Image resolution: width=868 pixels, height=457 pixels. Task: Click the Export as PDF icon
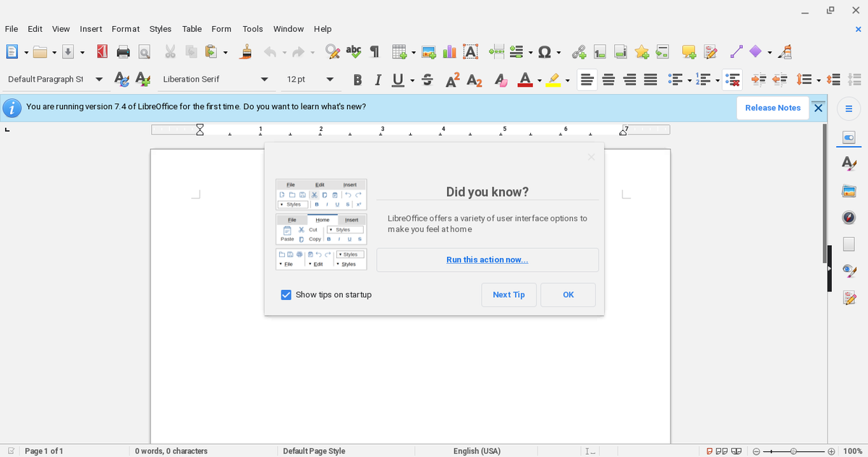(x=103, y=51)
